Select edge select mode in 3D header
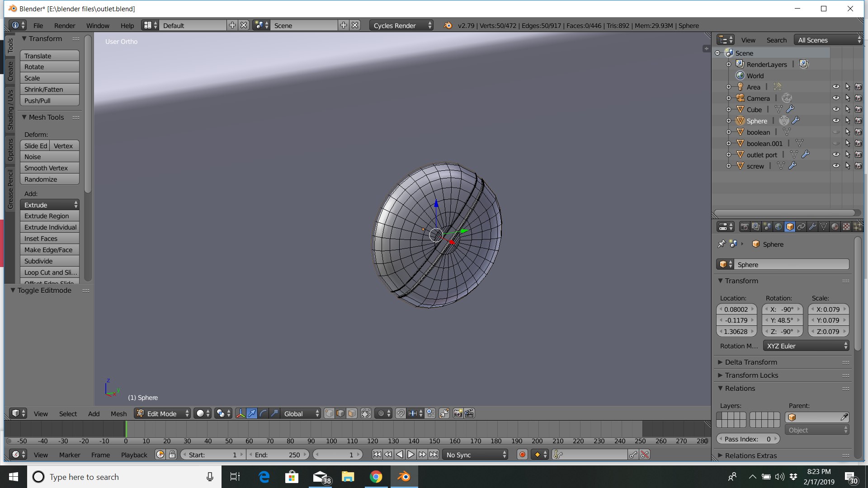The width and height of the screenshot is (868, 488). pyautogui.click(x=340, y=413)
